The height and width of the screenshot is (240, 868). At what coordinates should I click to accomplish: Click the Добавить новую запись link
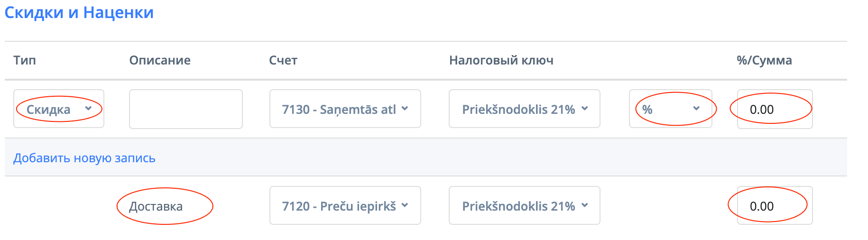coord(84,158)
